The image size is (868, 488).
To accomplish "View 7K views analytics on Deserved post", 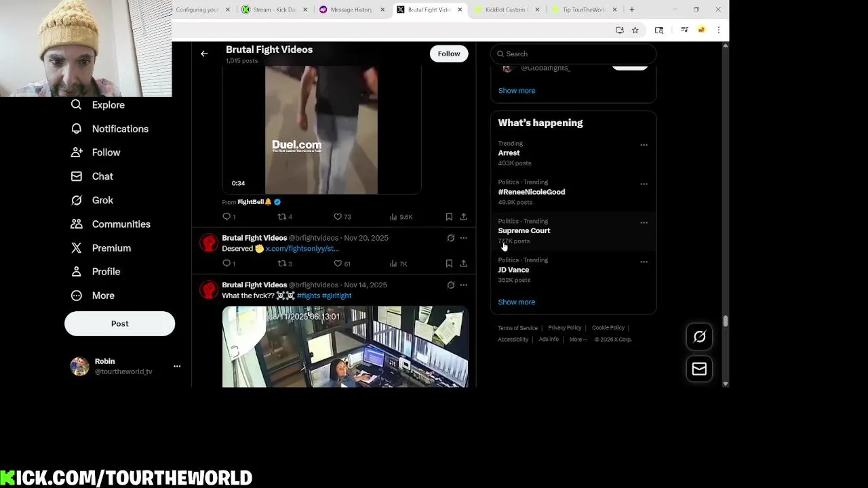I will [x=399, y=264].
